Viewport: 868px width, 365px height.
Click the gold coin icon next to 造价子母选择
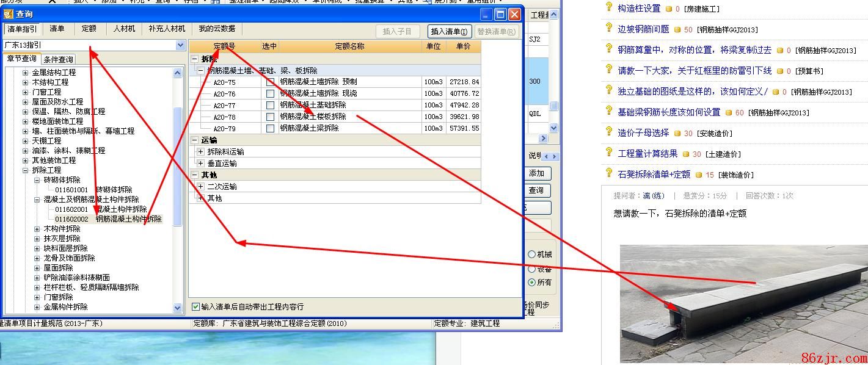click(677, 133)
